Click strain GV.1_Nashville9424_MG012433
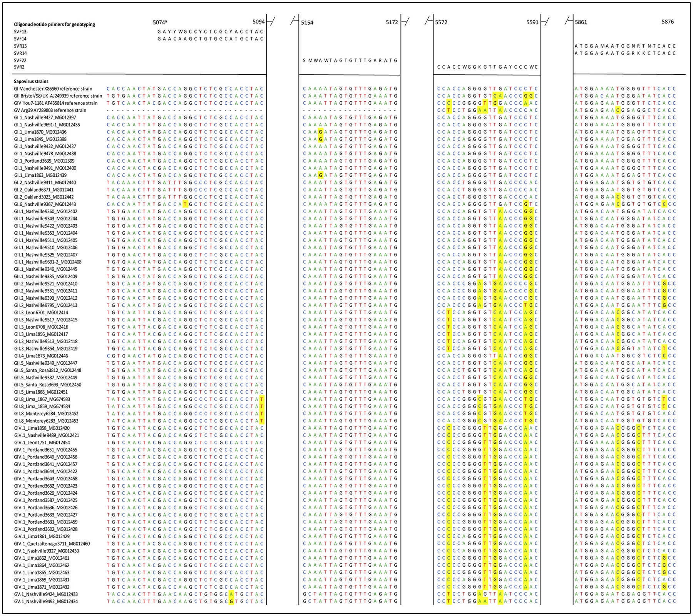Image resolution: width=693 pixels, height=616 pixels. [x=46, y=594]
